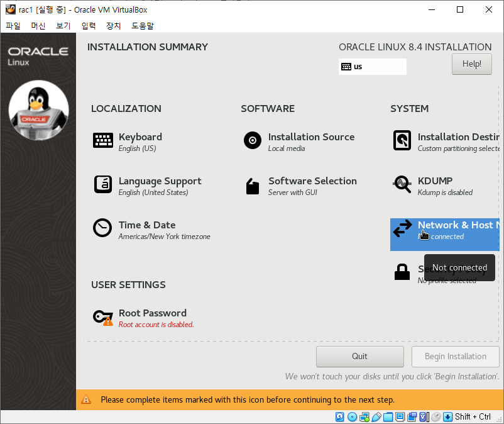Image resolution: width=504 pixels, height=424 pixels.
Task: Click the network adapter status icon
Action: [364, 417]
